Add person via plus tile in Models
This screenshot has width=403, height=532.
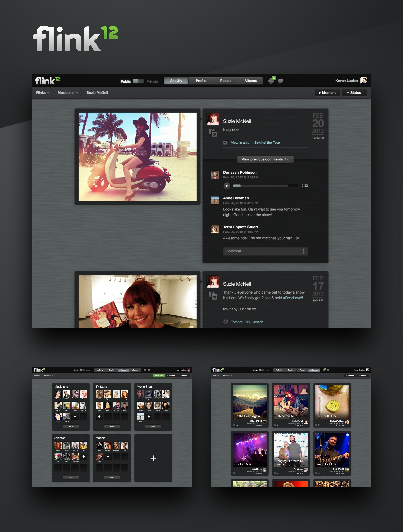tap(108, 457)
